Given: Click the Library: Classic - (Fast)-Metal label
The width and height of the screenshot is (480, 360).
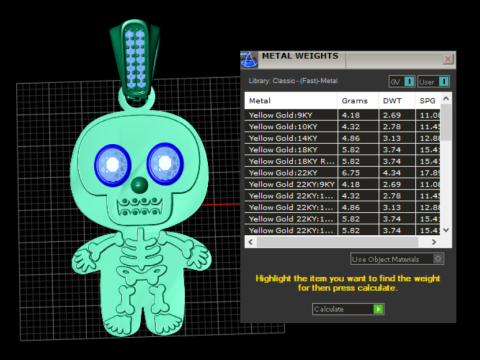Looking at the screenshot, I should 293,81.
